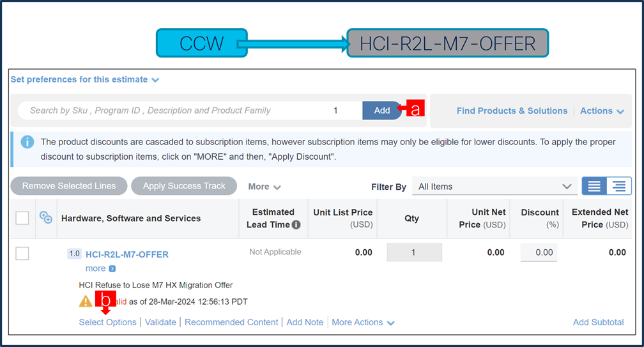Viewport: 644px width, 347px height.
Task: Open the HCI-R2L-M7-OFFER product link
Action: pyautogui.click(x=127, y=254)
